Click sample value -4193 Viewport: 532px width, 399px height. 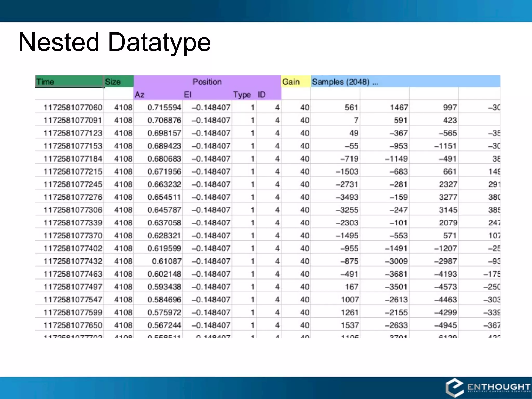click(445, 274)
